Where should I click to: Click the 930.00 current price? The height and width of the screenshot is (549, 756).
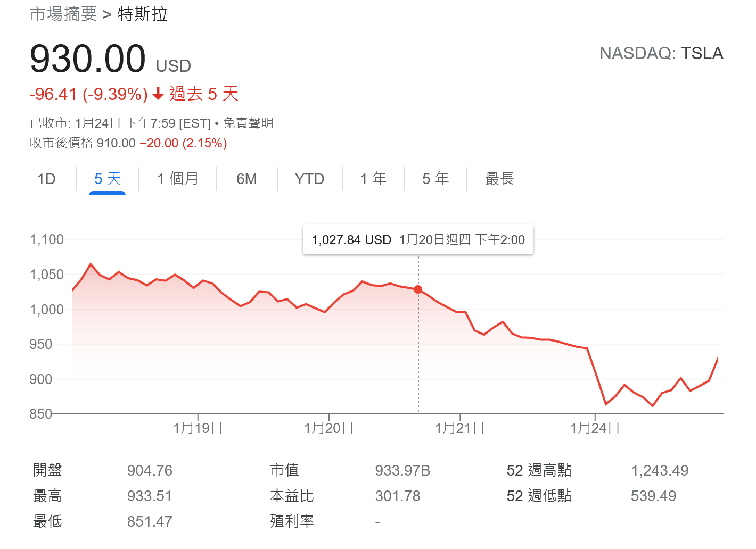[88, 59]
